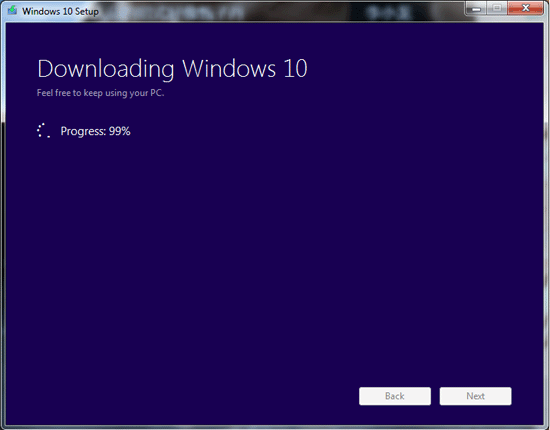Close the Windows 10 Setup window
Image resolution: width=550 pixels, height=430 pixels.
click(525, 8)
